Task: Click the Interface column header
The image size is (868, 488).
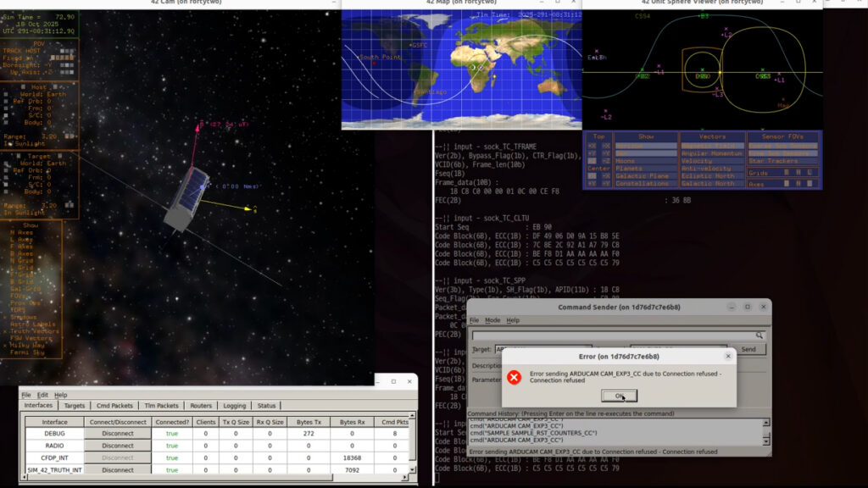Action: pyautogui.click(x=55, y=422)
